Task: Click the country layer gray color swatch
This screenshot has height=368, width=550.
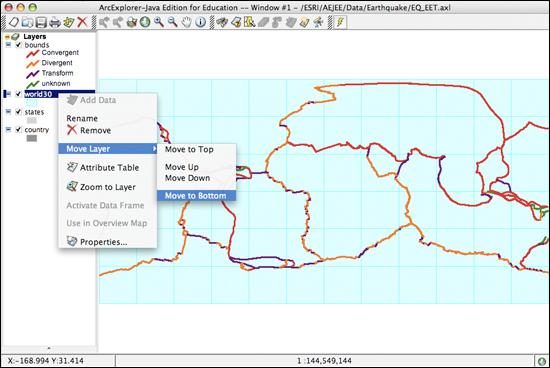Action: click(x=32, y=139)
